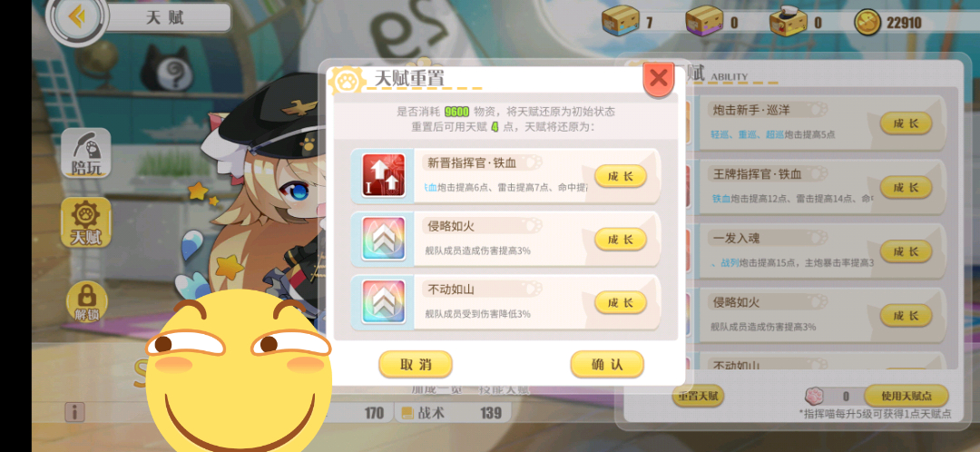
Task: Click 成长 next to 炮击新手·巡洋
Action: (906, 123)
